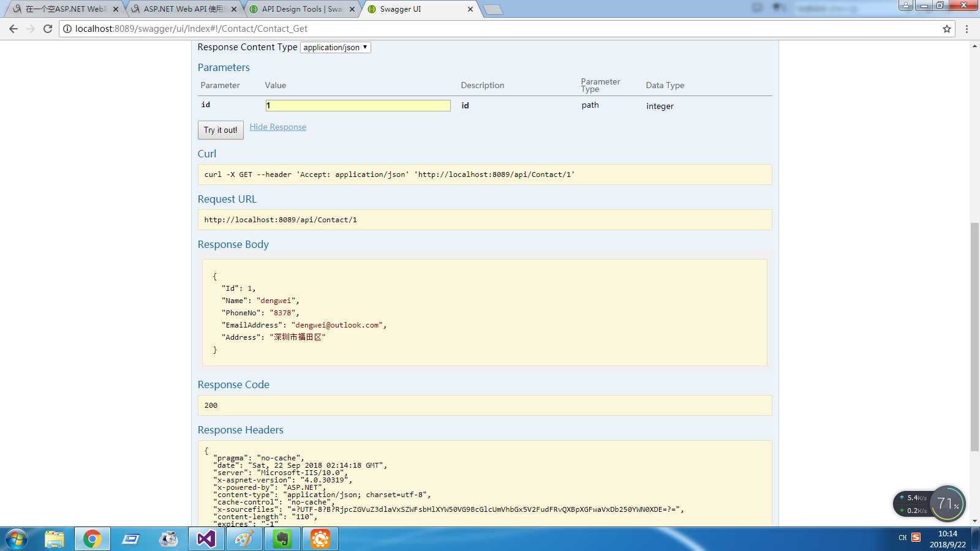Click the "server" header line in Response Headers
The height and width of the screenshot is (551, 980).
281,473
